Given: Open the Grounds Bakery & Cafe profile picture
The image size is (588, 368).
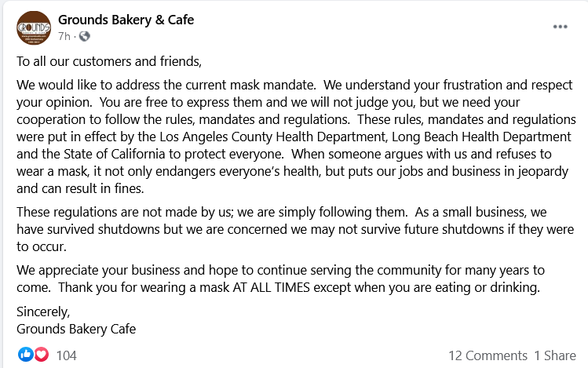Looking at the screenshot, I should 34,28.
